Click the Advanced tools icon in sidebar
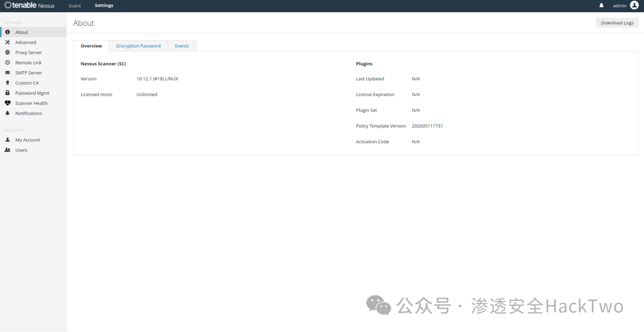Image resolution: width=644 pixels, height=332 pixels. [7, 42]
